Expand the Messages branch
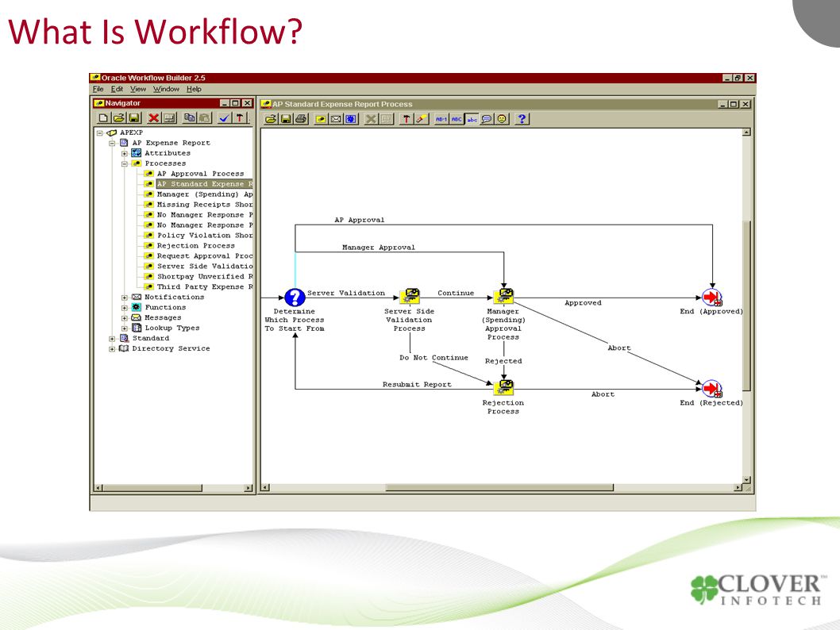Image resolution: width=840 pixels, height=630 pixels. point(125,318)
